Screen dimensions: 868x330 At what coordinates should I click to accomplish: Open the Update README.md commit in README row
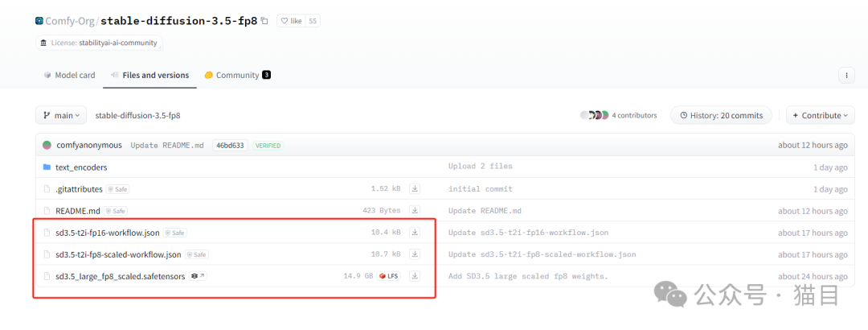[485, 211]
